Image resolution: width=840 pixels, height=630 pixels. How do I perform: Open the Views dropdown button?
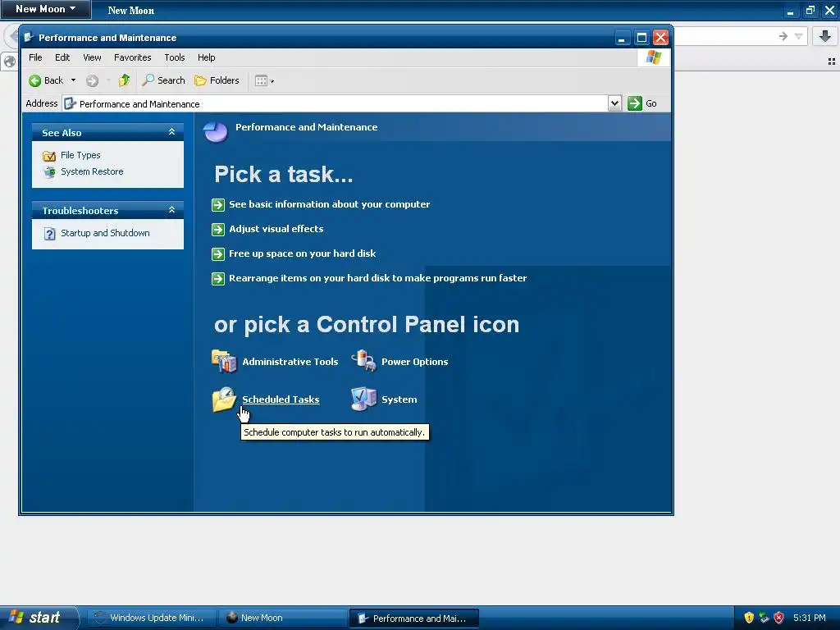[x=265, y=81]
